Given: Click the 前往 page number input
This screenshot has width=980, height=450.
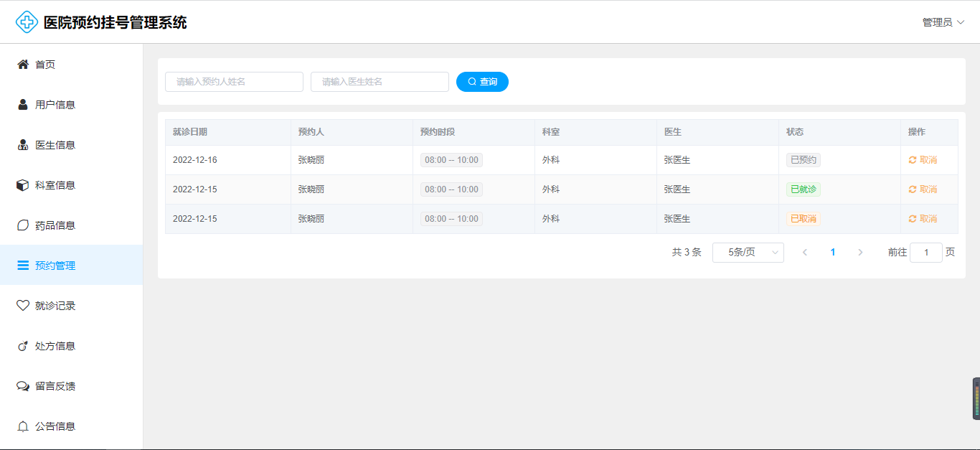Looking at the screenshot, I should coord(925,253).
